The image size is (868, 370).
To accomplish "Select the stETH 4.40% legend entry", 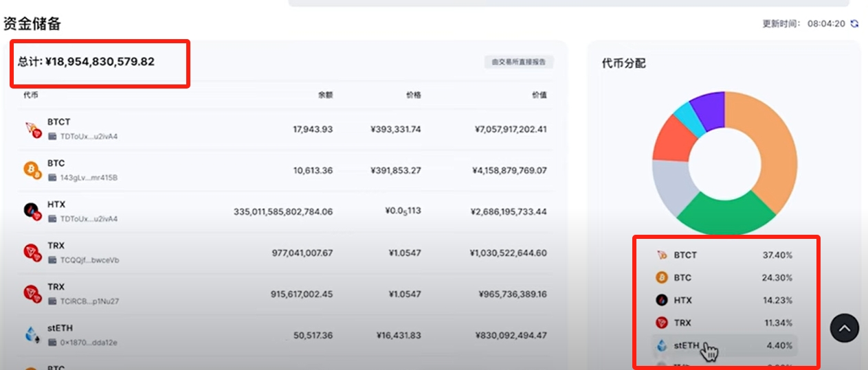I will pos(724,345).
